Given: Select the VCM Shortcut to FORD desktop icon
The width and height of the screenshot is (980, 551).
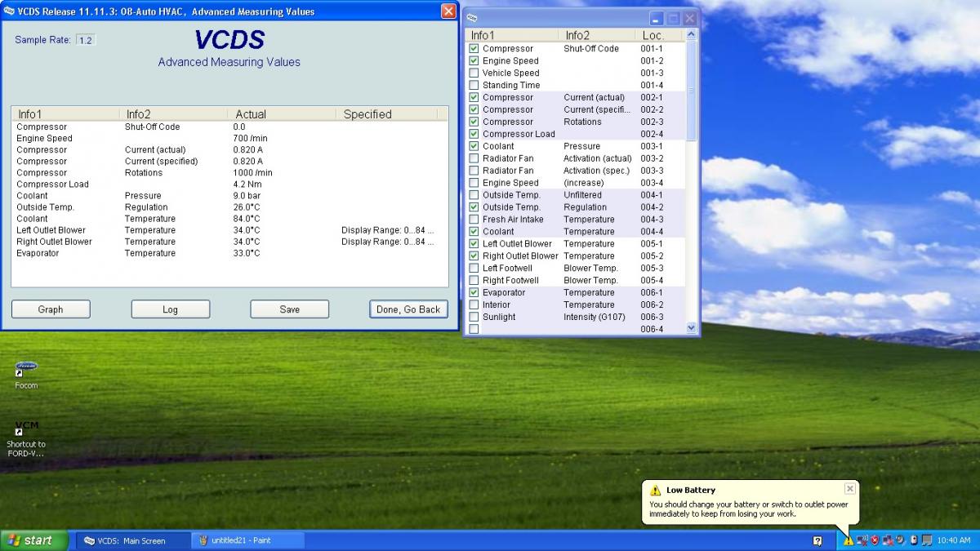Looking at the screenshot, I should click(26, 439).
